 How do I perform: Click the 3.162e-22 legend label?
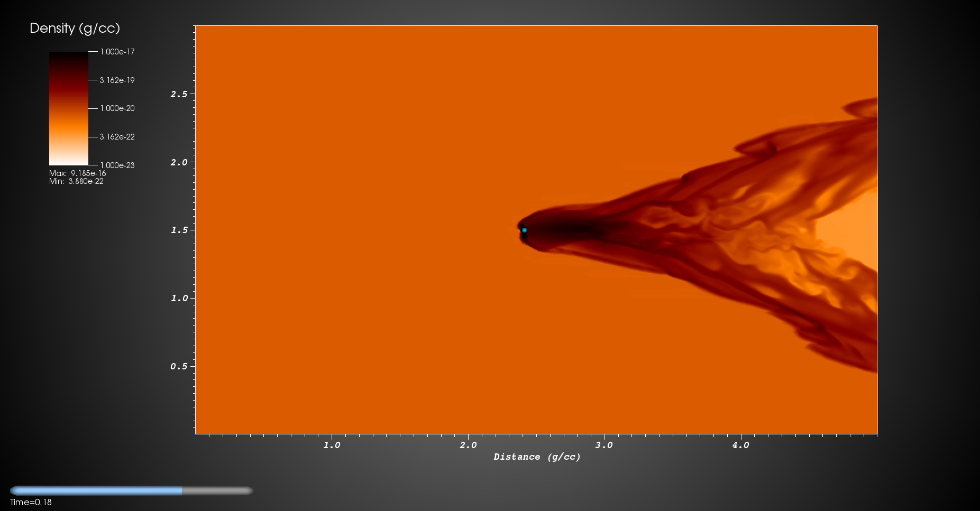click(117, 137)
